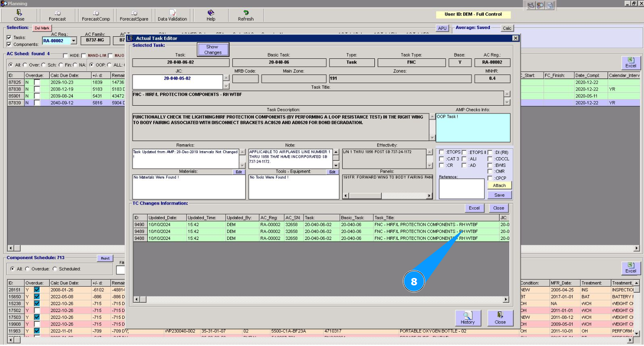Image resolution: width=644 pixels, height=346 pixels.
Task: Open ForecastSpare from the toolbar
Action: click(x=134, y=16)
